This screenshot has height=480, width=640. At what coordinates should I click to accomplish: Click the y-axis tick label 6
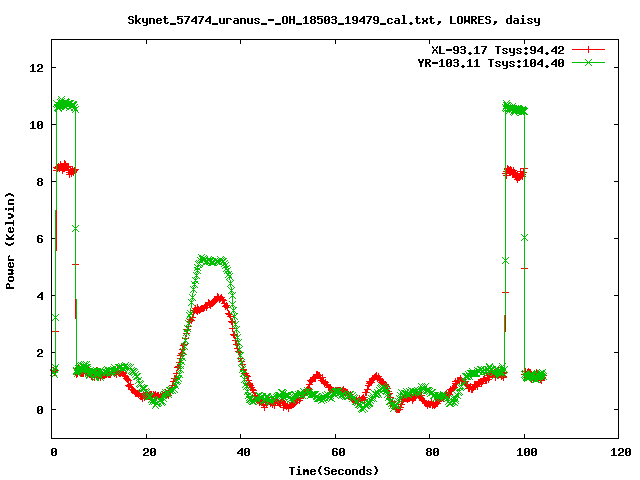[40, 239]
